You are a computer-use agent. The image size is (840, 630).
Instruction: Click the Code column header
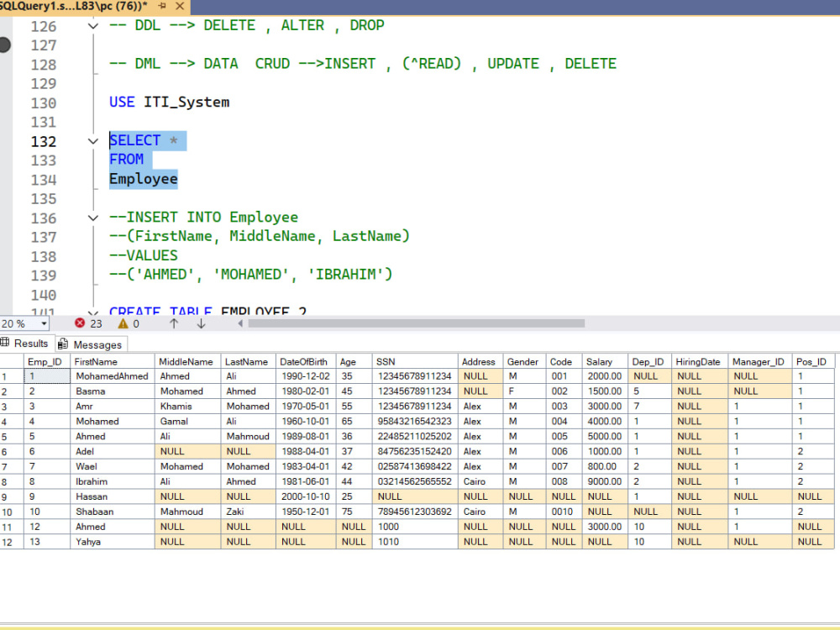tap(564, 361)
